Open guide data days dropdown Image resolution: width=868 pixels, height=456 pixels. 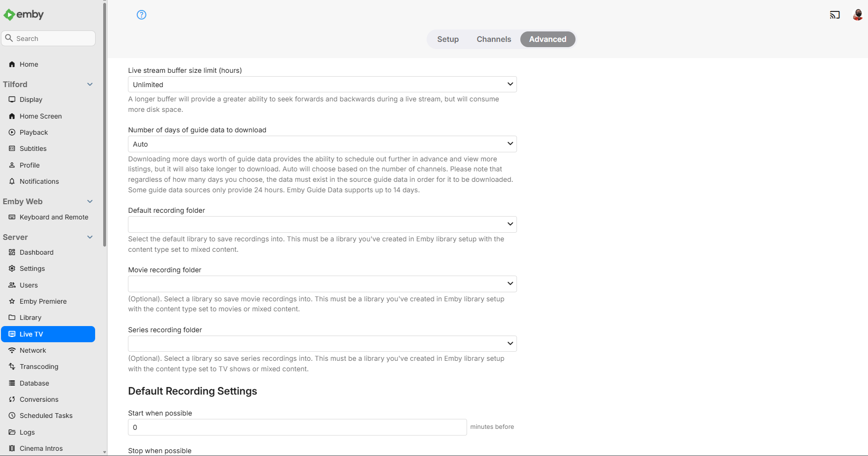pyautogui.click(x=322, y=144)
